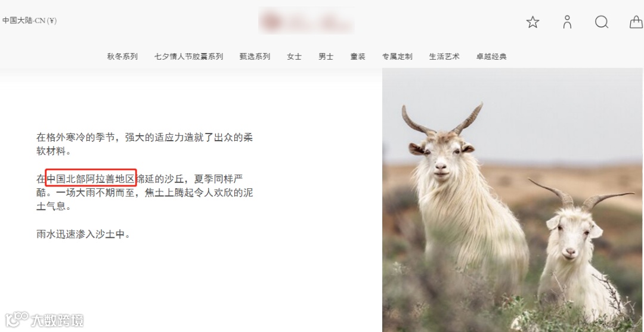
Task: Click the search magnifier icon
Action: point(602,21)
